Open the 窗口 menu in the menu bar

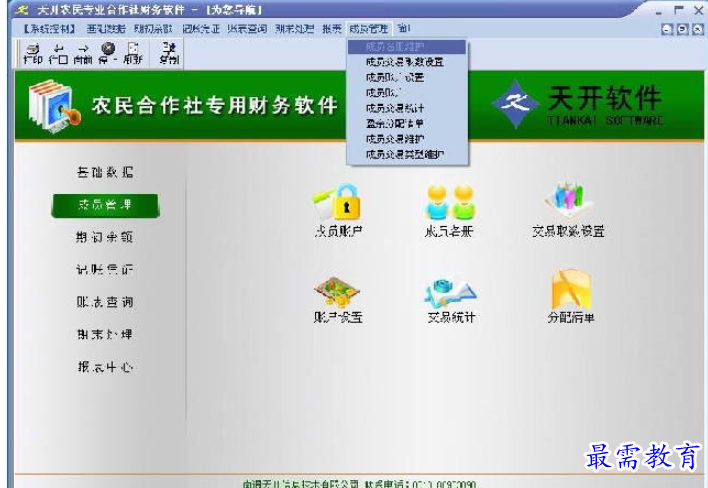click(404, 29)
